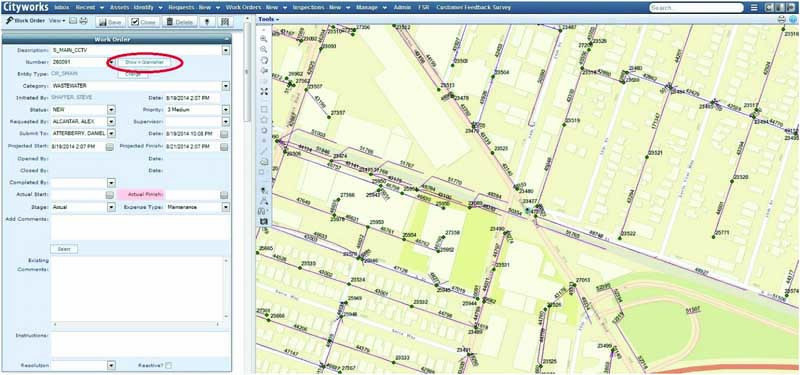
Task: Select the full extent arrows map tool
Action: point(264,92)
